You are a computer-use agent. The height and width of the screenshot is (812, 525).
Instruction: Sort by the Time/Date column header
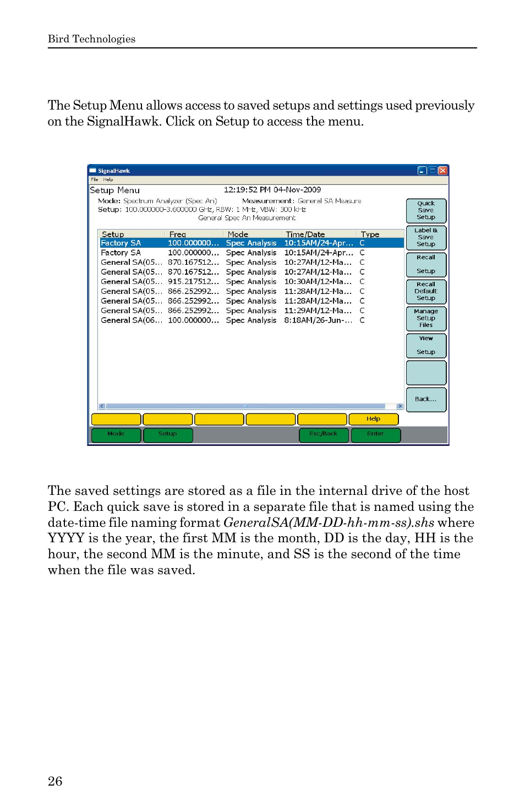(319, 234)
